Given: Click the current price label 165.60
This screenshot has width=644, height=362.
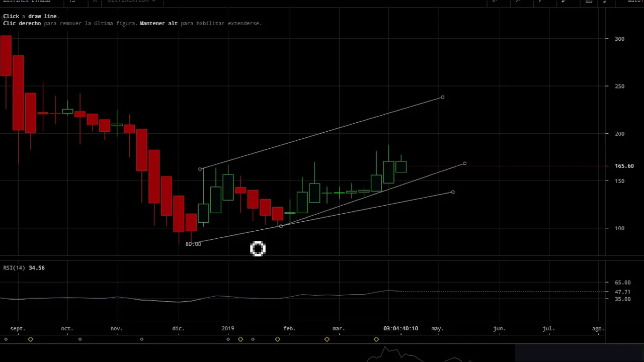Looking at the screenshot, I should pyautogui.click(x=624, y=166).
